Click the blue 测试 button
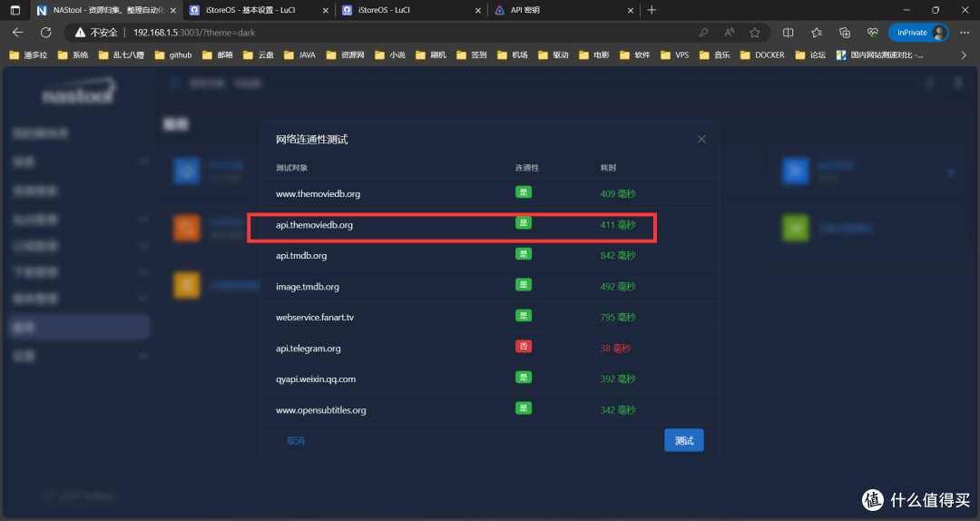This screenshot has width=980, height=521. click(684, 440)
